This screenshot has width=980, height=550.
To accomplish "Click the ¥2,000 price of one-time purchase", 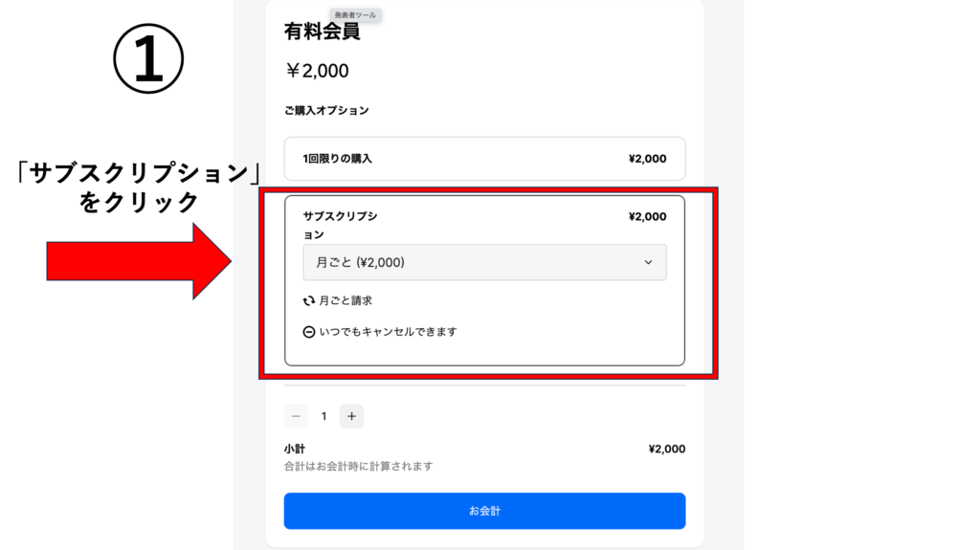I will tap(648, 159).
